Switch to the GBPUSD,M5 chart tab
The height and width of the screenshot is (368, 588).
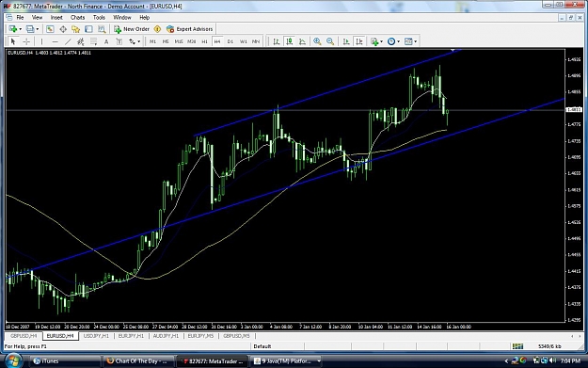[236, 336]
